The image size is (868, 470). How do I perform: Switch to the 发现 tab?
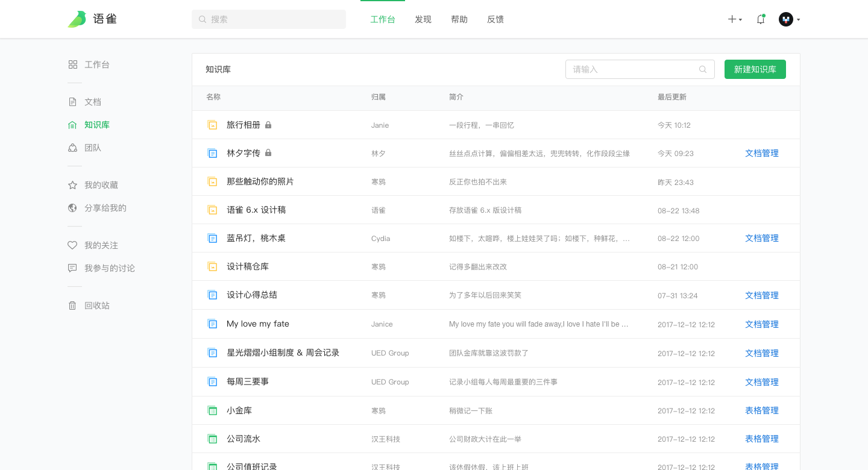click(423, 19)
